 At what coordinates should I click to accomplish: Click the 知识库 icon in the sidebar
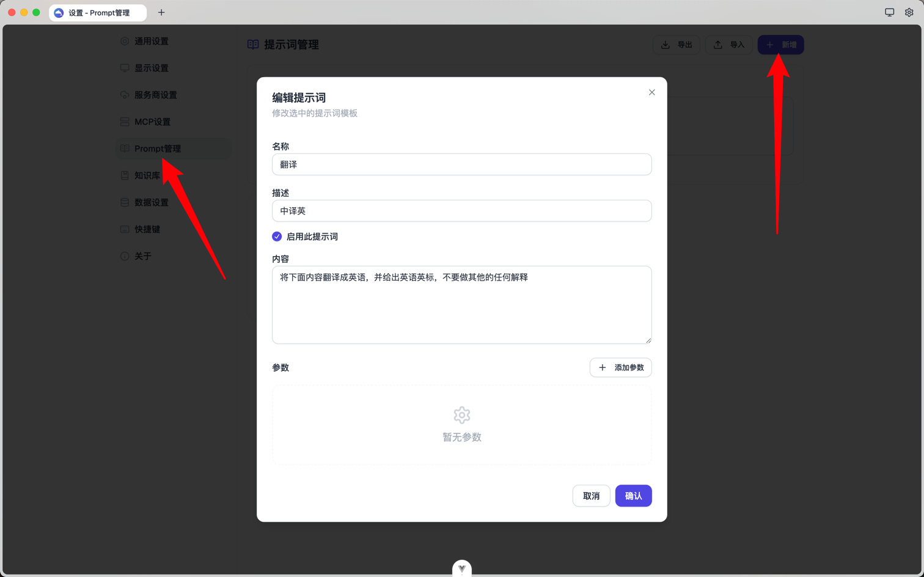coord(125,175)
